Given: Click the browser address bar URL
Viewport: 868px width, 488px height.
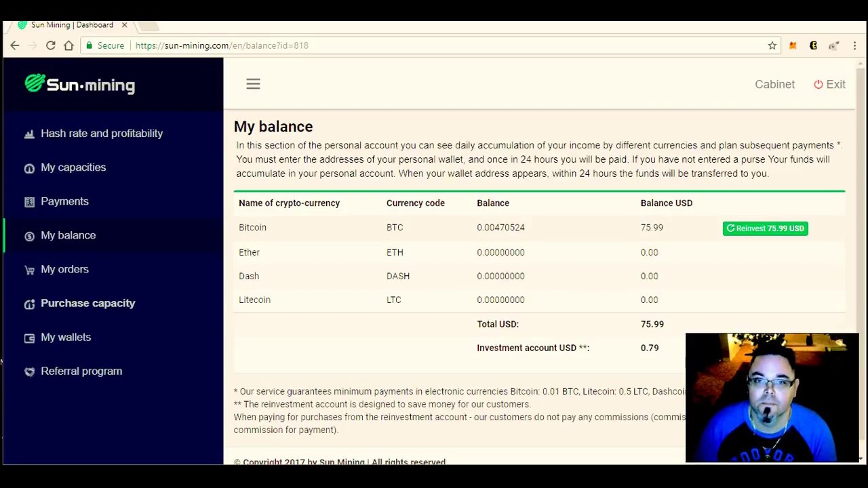Looking at the screenshot, I should [x=222, y=45].
